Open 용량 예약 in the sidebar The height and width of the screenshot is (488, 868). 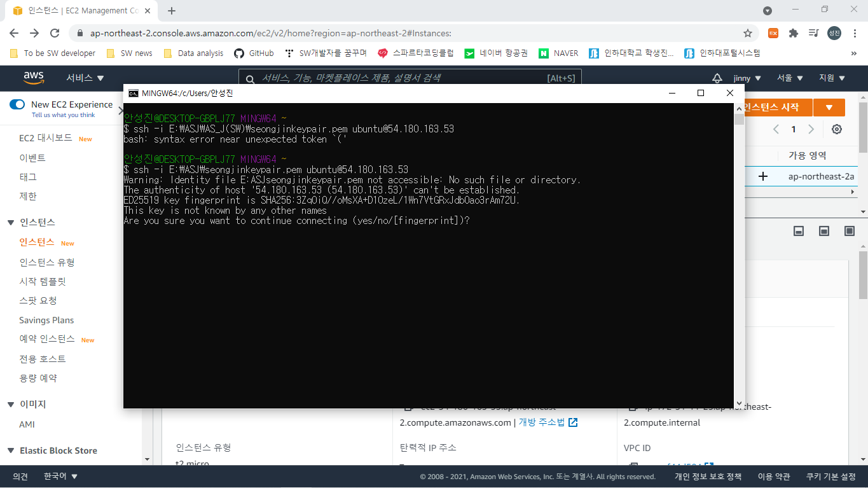click(38, 378)
